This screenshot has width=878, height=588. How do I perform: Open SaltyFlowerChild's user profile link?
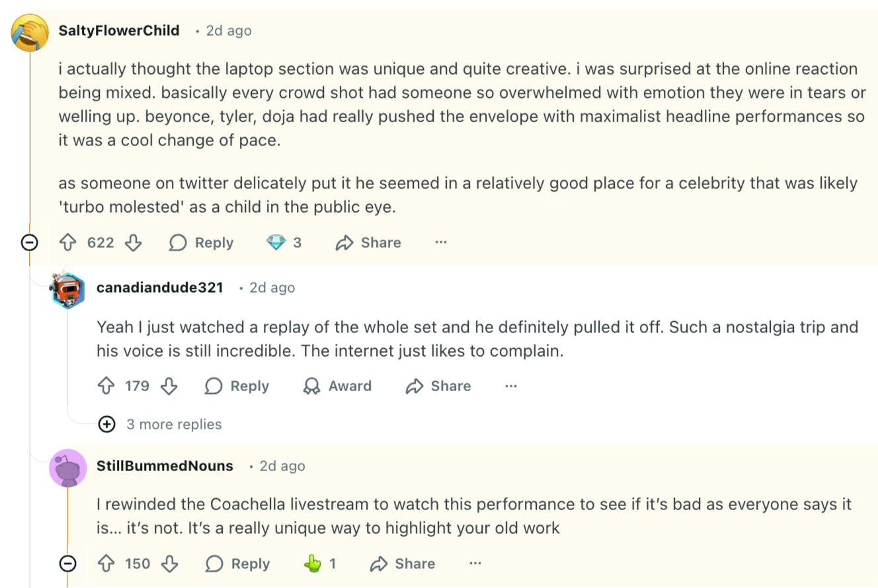[x=119, y=30]
